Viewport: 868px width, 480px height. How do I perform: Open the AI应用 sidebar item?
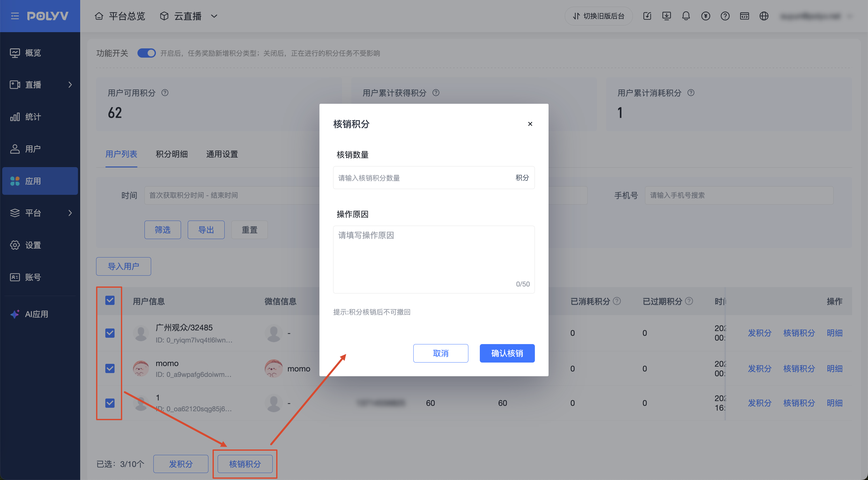[40, 314]
